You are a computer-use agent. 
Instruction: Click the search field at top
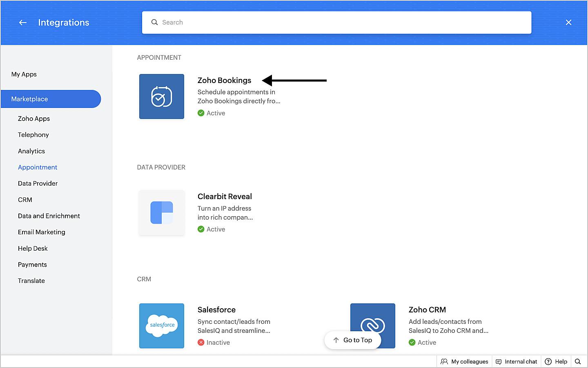point(336,22)
